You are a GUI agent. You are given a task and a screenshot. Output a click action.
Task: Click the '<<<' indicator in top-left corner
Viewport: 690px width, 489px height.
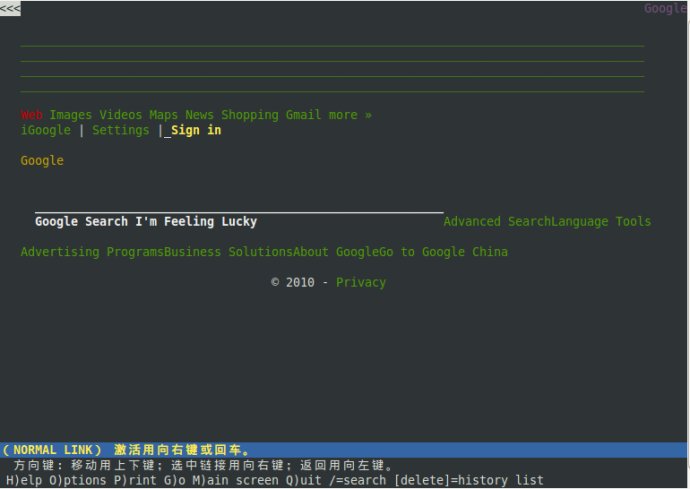[10, 8]
